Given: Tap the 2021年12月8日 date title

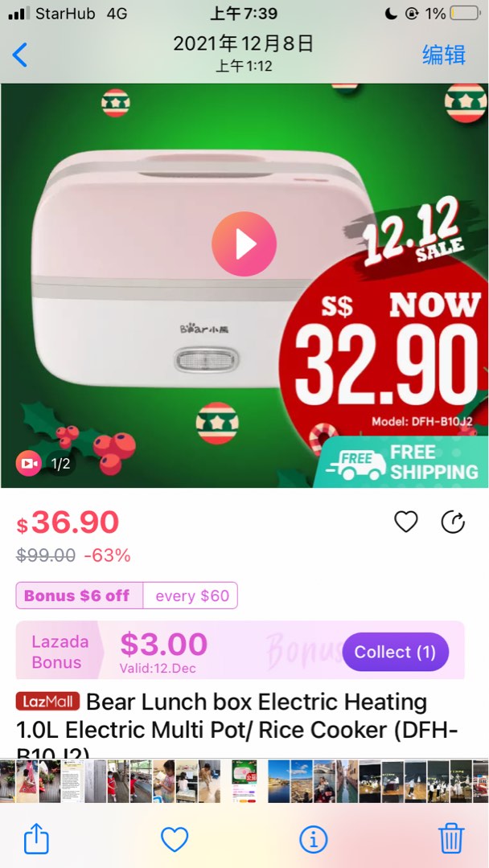Looking at the screenshot, I should [244, 43].
